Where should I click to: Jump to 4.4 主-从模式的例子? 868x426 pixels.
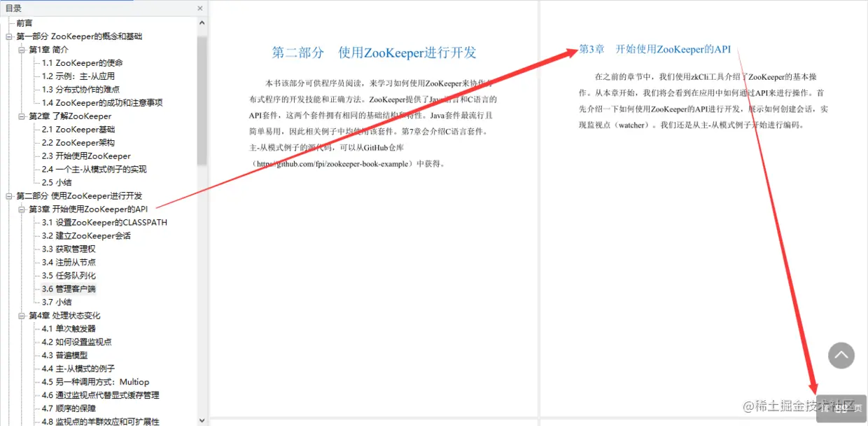78,369
